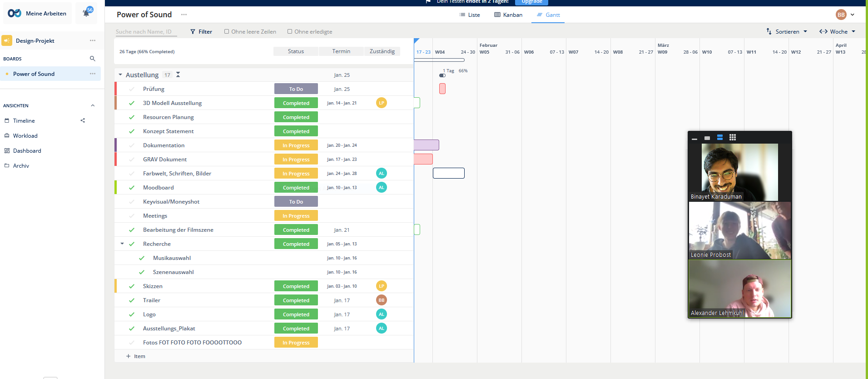Click the Filter funnel icon
This screenshot has height=379, width=868.
coord(193,32)
